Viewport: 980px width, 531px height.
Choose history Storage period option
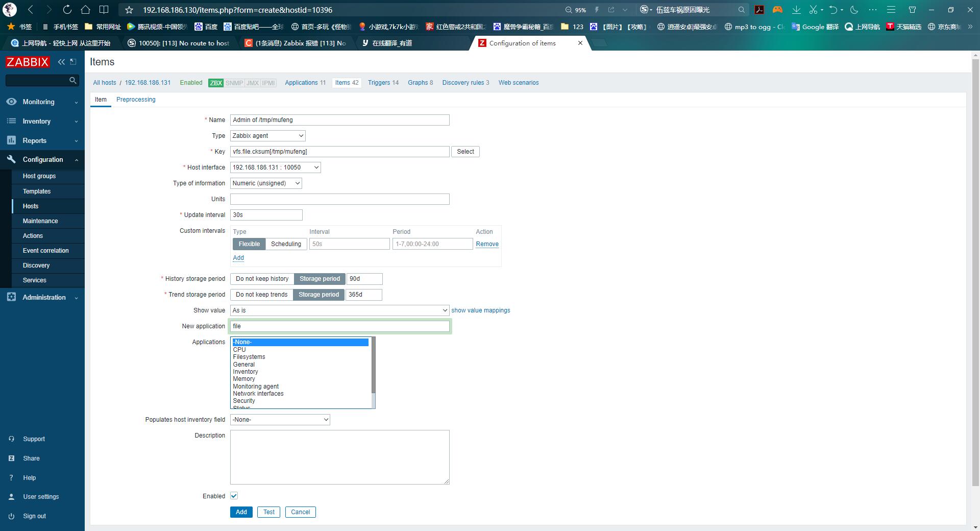[x=320, y=279]
